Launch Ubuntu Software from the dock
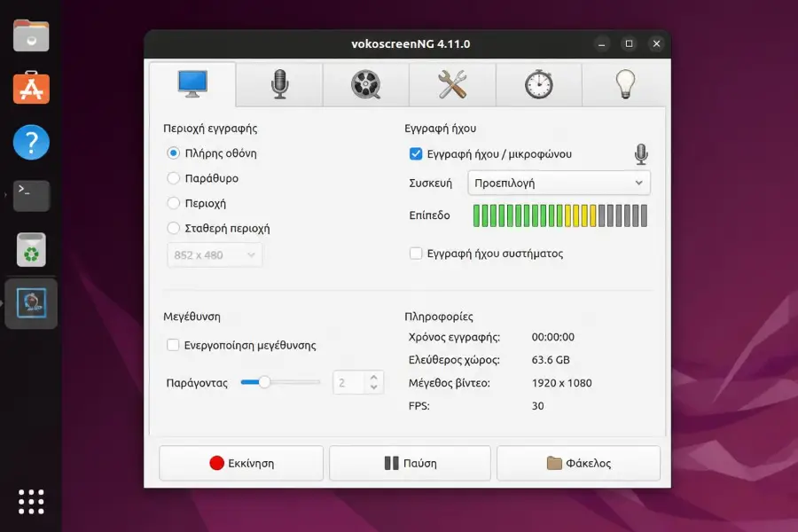The width and height of the screenshot is (798, 532). tap(31, 88)
